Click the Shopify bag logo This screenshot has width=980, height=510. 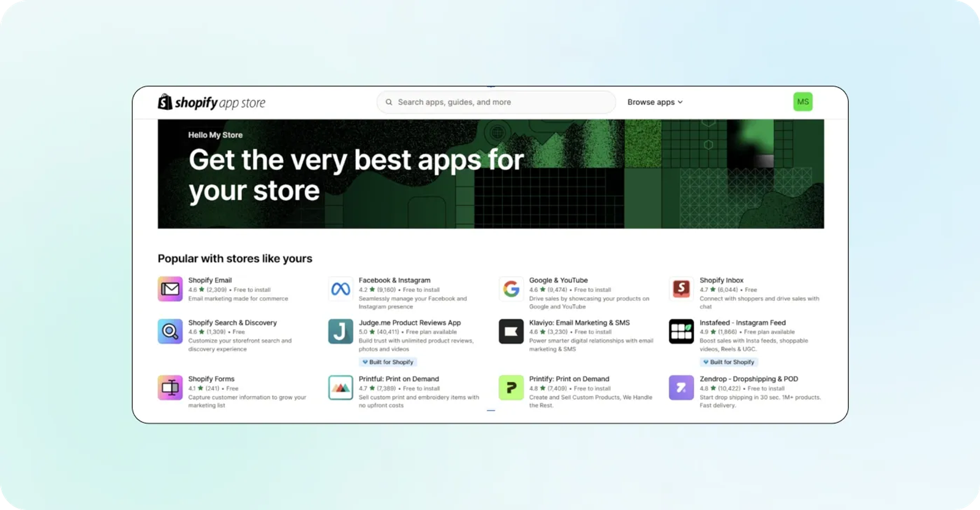pyautogui.click(x=165, y=102)
